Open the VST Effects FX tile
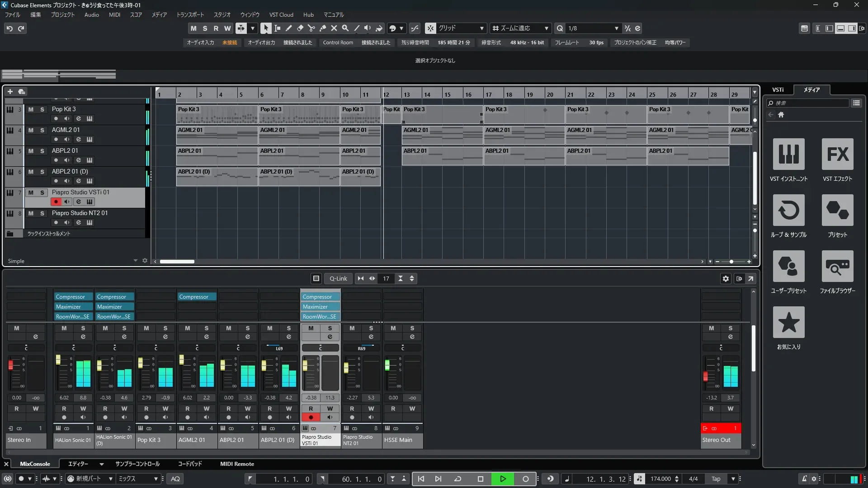Viewport: 868px width, 488px height. 837,155
